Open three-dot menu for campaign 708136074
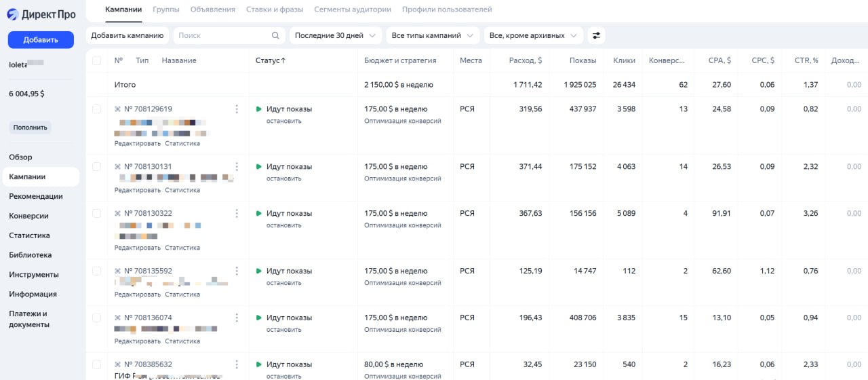 [237, 318]
